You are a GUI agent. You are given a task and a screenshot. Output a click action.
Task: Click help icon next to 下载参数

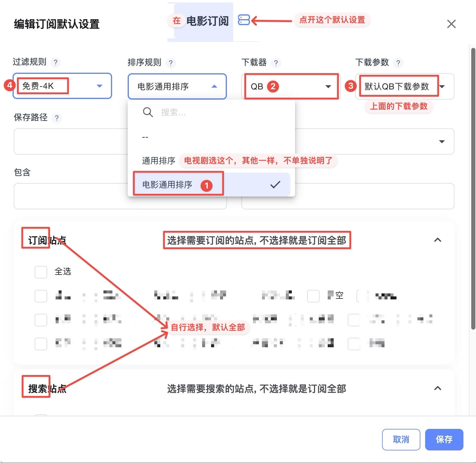398,63
